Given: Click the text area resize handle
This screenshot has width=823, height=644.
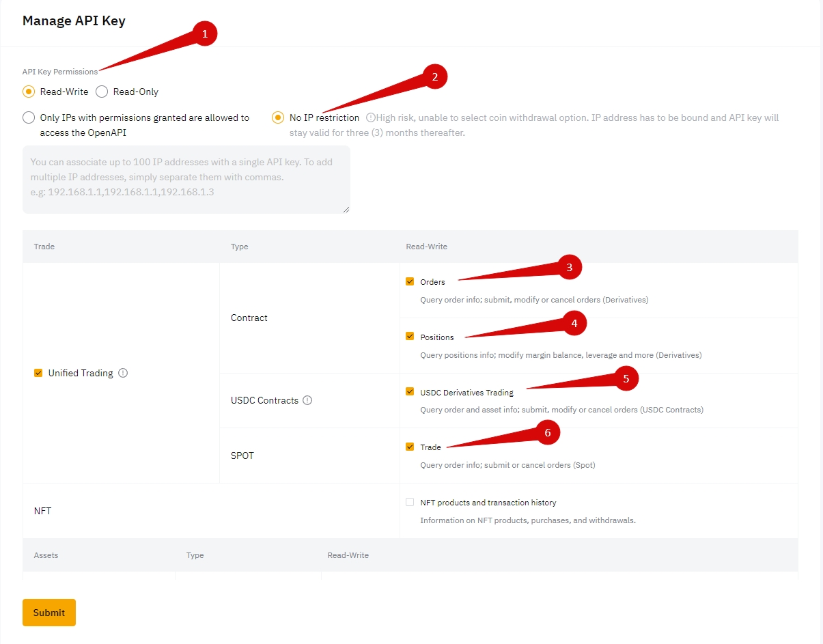Looking at the screenshot, I should (346, 210).
